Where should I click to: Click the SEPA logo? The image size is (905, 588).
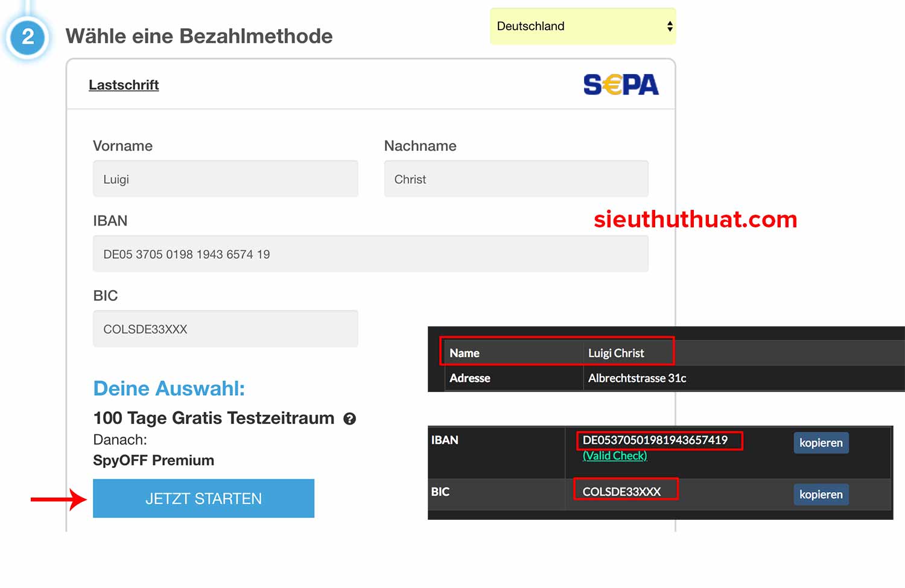click(621, 85)
